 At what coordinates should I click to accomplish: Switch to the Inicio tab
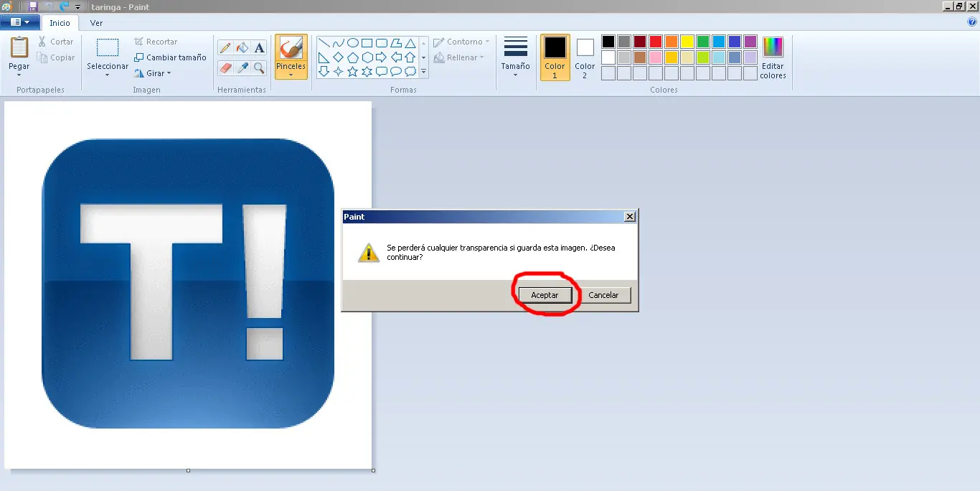pos(60,23)
